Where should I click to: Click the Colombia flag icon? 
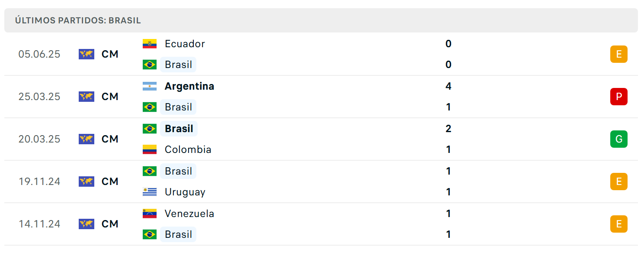click(150, 149)
